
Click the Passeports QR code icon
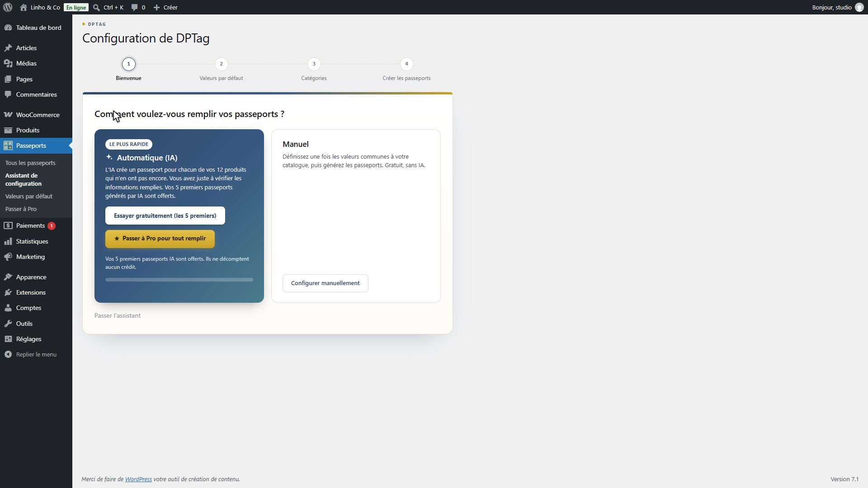click(8, 145)
